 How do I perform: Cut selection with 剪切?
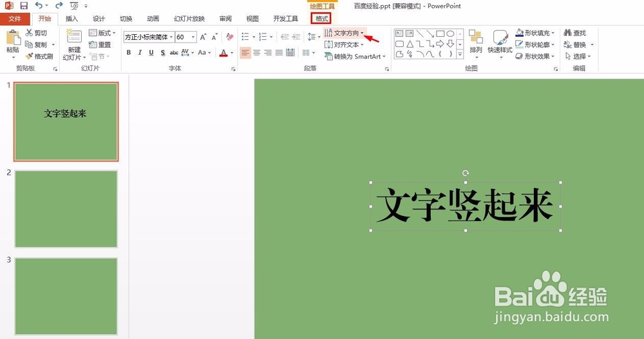[x=36, y=33]
